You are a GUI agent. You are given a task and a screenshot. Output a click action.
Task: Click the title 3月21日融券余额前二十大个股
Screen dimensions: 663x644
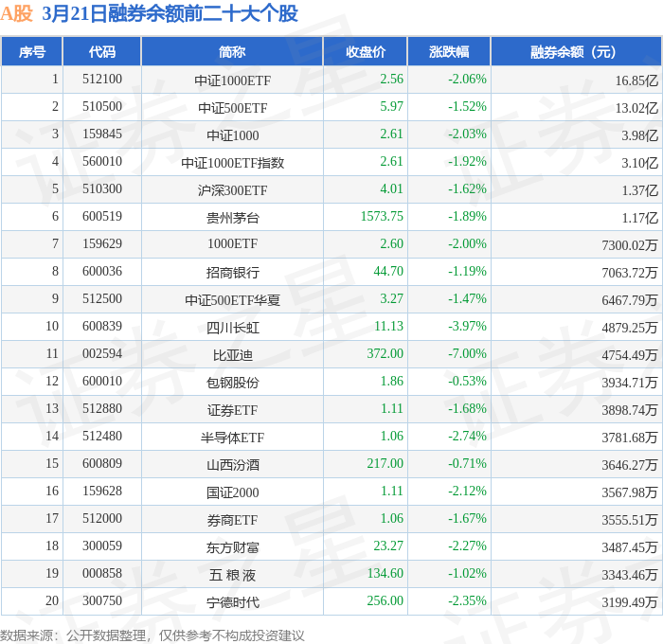170,13
